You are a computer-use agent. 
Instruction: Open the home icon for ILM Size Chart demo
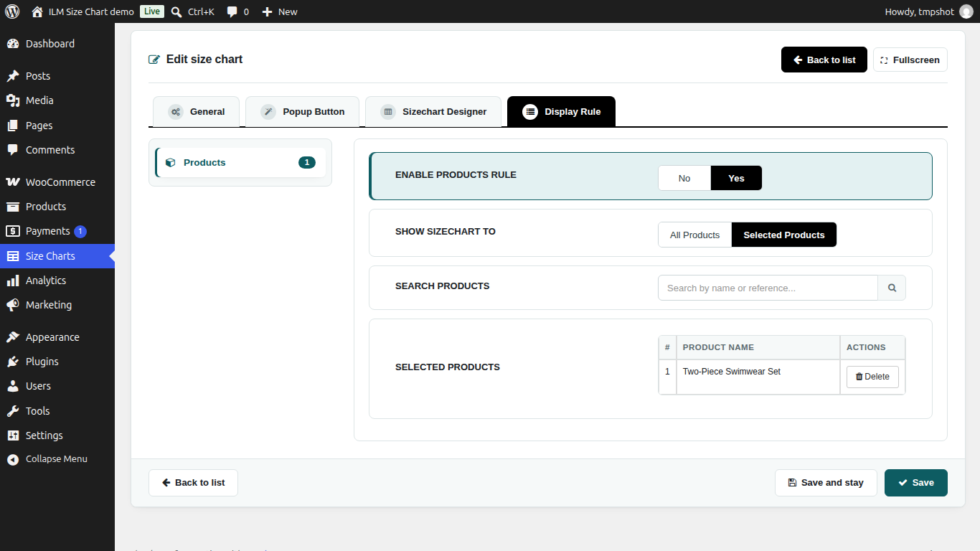37,11
